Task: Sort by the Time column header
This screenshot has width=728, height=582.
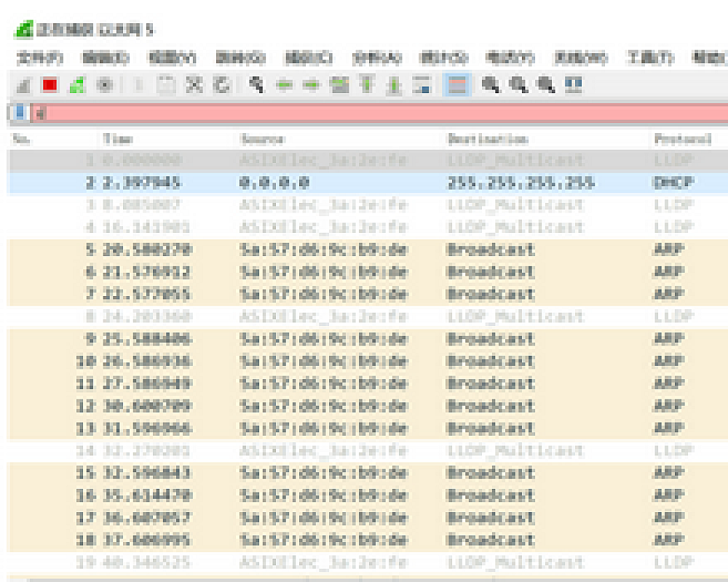Action: click(117, 139)
